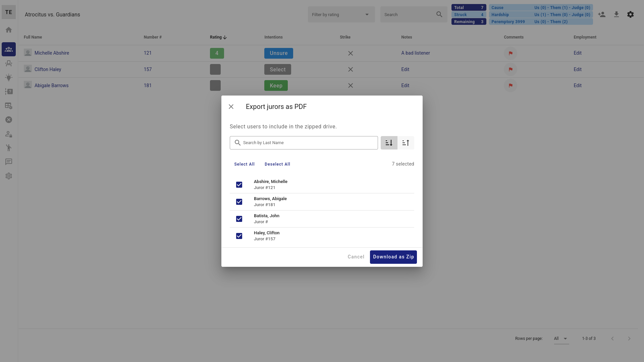
Task: Go to next page of table
Action: coord(629,339)
